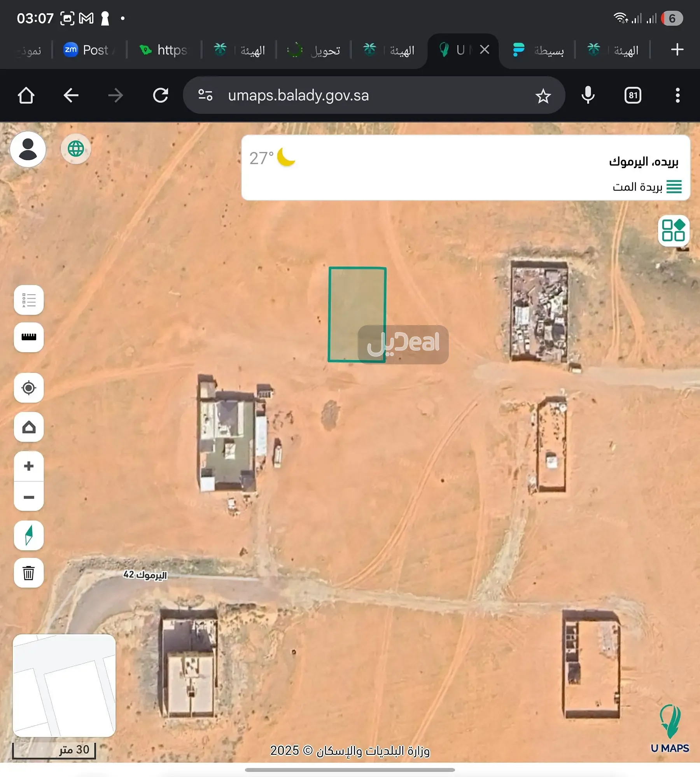
Task: Locate my position with target icon
Action: (29, 388)
